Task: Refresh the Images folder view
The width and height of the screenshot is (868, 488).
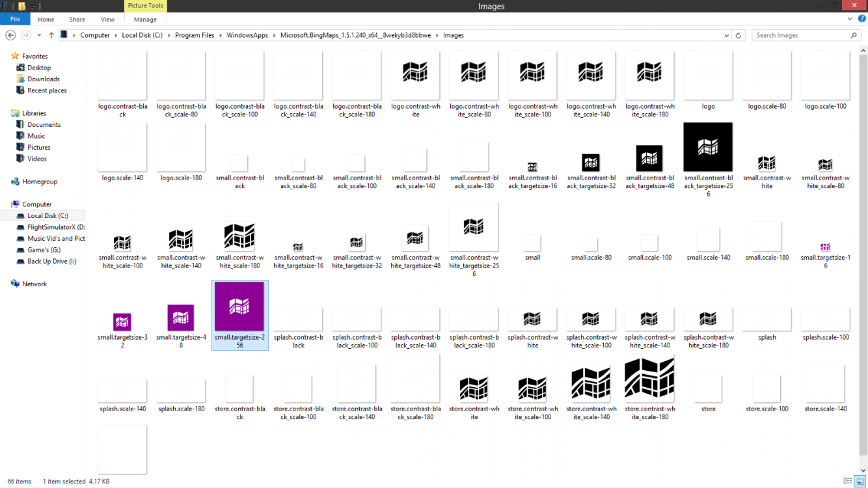Action: 739,35
